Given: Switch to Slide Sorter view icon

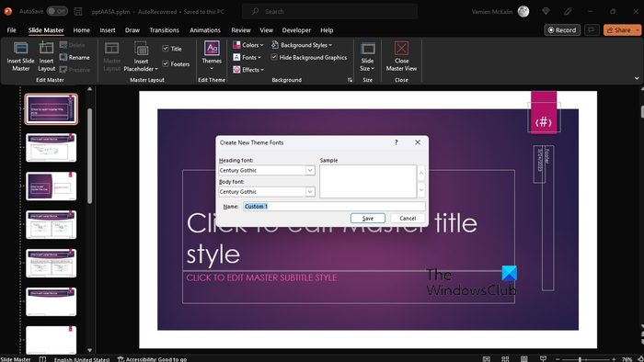Looking at the screenshot, I should (505, 359).
